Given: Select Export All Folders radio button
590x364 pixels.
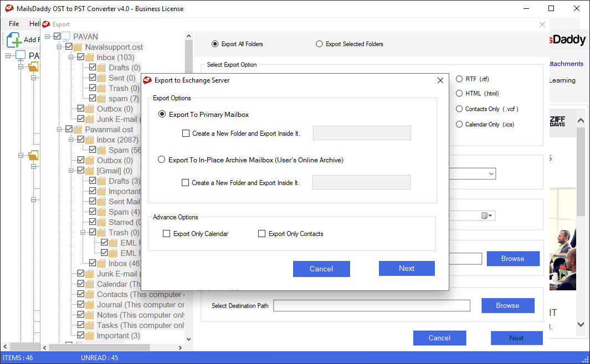Looking at the screenshot, I should [215, 44].
